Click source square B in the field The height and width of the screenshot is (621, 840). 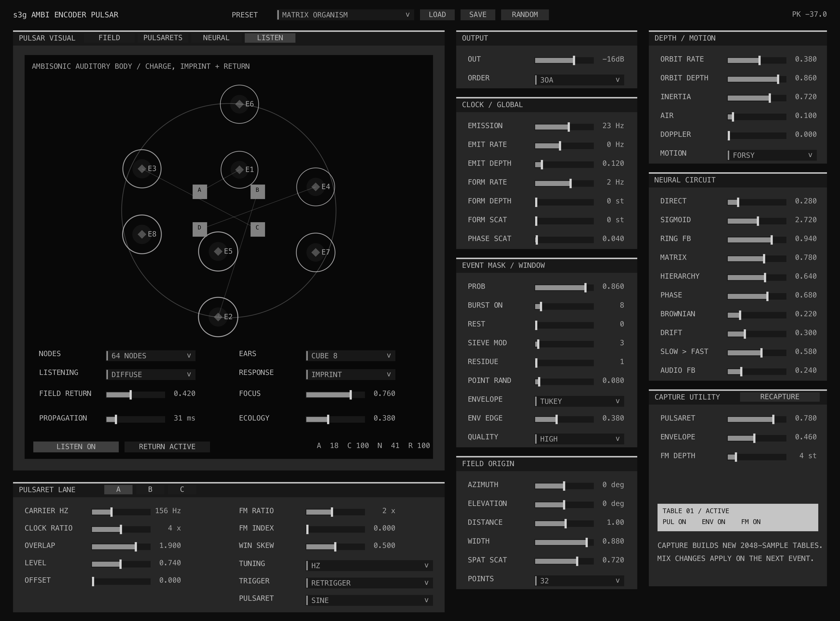pyautogui.click(x=258, y=192)
